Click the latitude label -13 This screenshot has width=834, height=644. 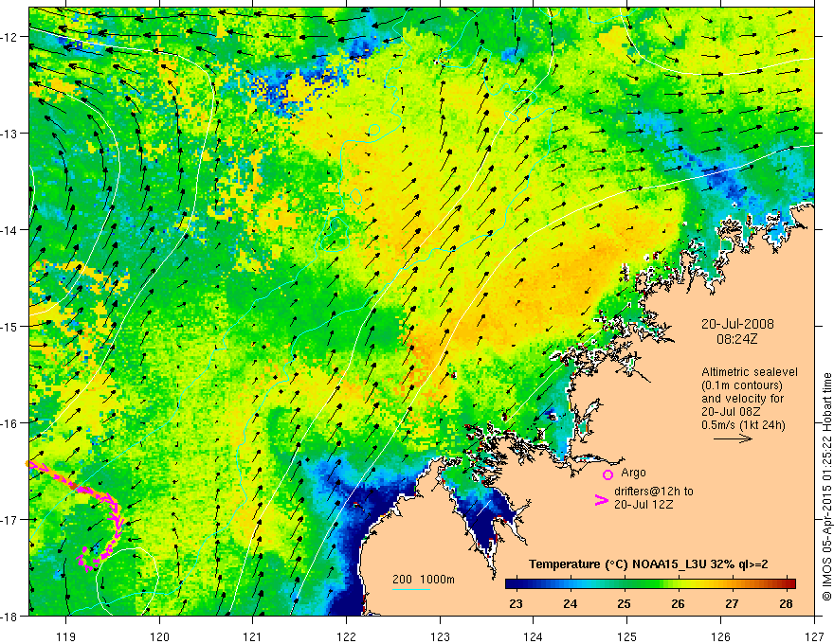point(9,134)
